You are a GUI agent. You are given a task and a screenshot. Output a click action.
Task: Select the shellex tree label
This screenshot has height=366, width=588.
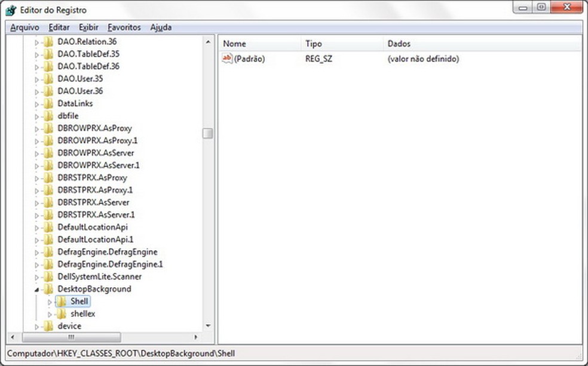pos(83,313)
